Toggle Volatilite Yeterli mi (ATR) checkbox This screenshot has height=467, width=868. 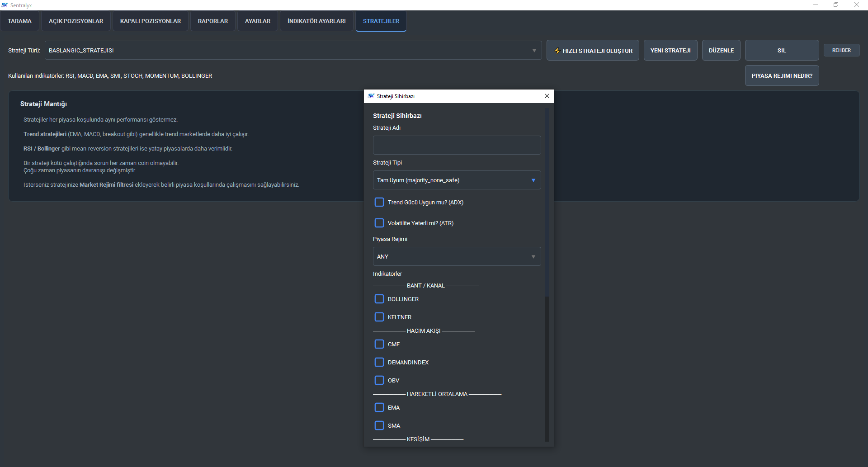379,223
